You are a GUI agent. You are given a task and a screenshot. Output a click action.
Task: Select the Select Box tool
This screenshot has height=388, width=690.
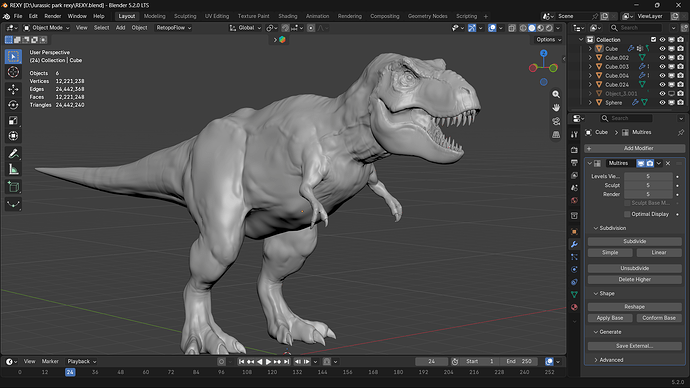[13, 56]
